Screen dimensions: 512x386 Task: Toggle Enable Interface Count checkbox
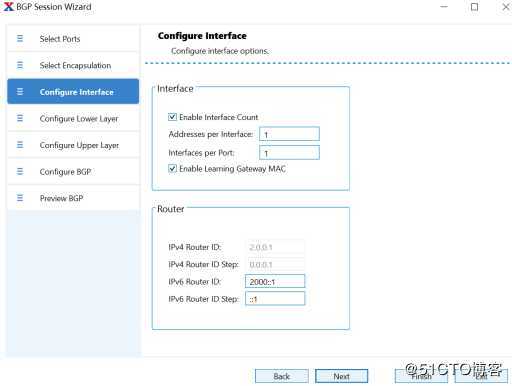172,117
